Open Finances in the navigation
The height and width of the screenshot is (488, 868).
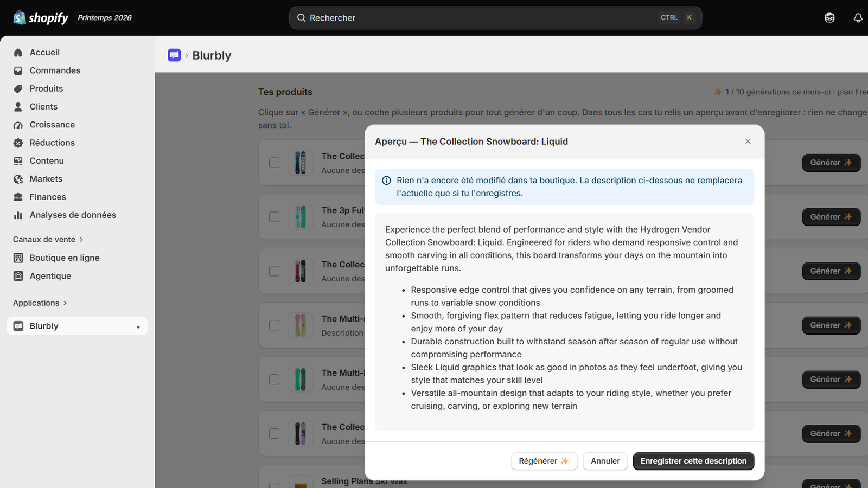pos(77,197)
